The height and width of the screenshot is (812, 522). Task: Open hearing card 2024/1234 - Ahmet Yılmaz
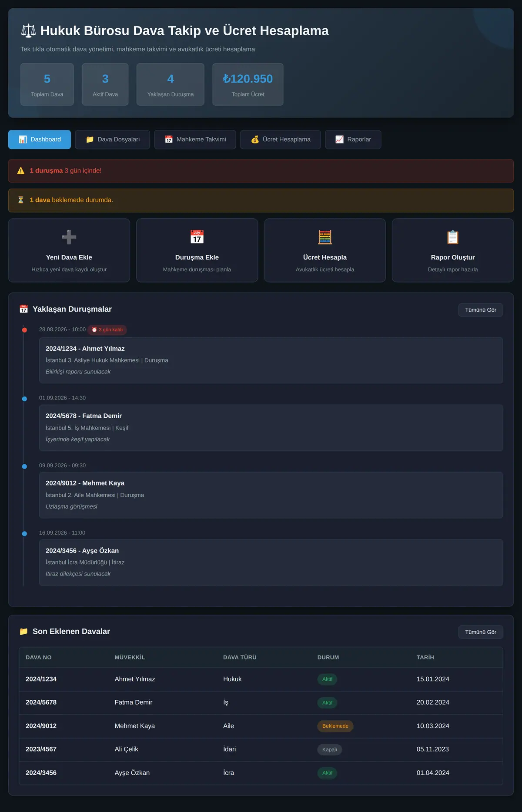pyautogui.click(x=271, y=360)
